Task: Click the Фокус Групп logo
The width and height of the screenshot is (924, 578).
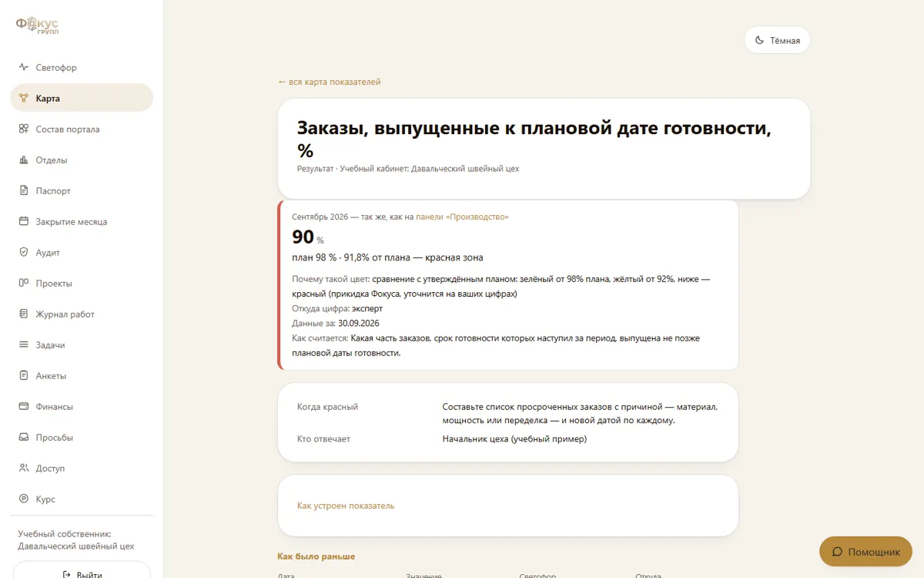Action: click(38, 25)
